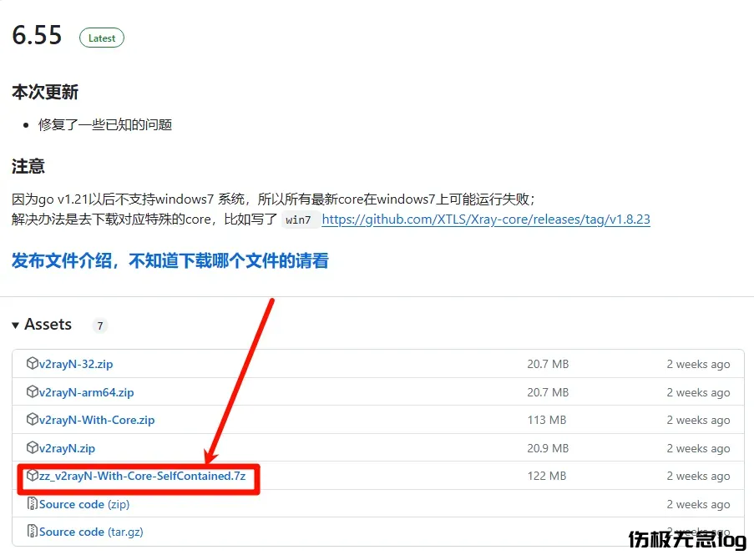Click the Assets section label
This screenshot has width=754, height=560.
point(48,325)
